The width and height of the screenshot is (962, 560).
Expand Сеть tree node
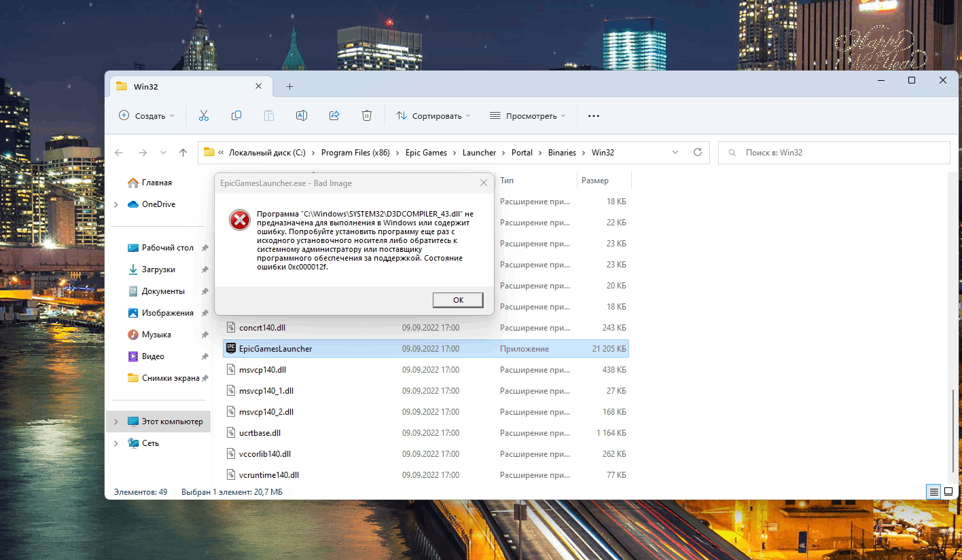coord(116,443)
